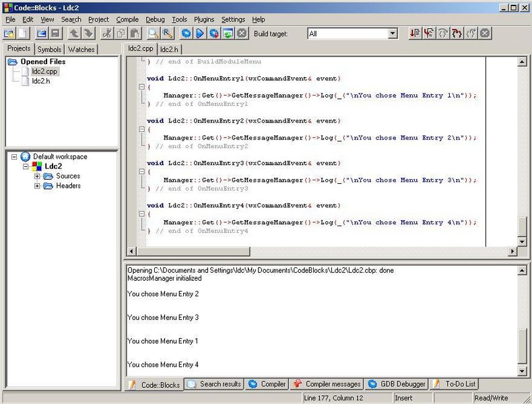Expand the Sources folder in project tree
The width and height of the screenshot is (532, 404).
(x=37, y=176)
